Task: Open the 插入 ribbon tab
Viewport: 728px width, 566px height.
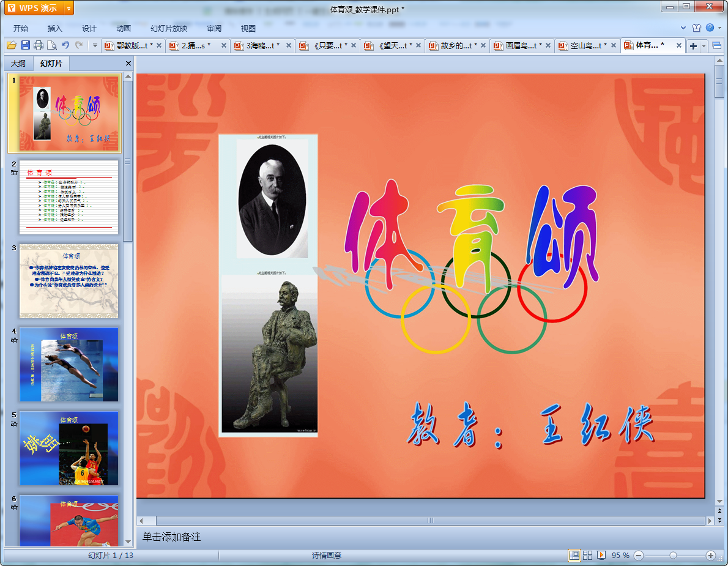Action: [55, 28]
